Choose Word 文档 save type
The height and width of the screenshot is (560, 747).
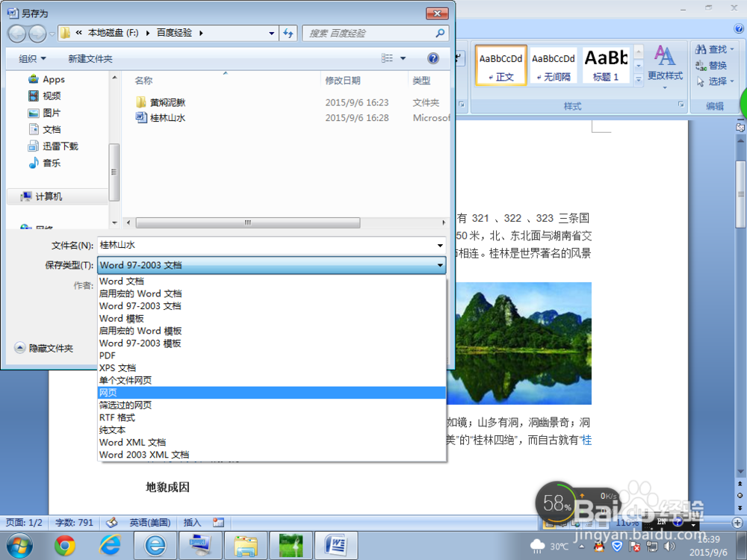(x=272, y=281)
